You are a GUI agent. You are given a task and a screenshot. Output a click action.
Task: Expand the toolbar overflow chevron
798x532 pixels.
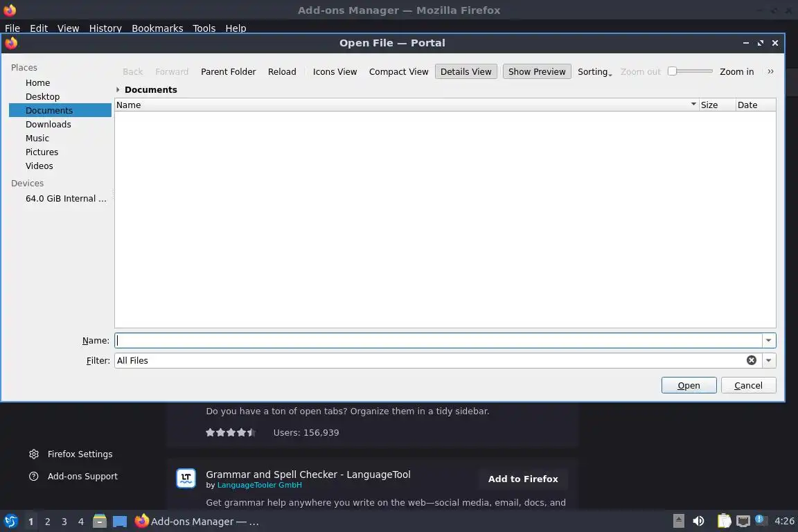tap(770, 72)
